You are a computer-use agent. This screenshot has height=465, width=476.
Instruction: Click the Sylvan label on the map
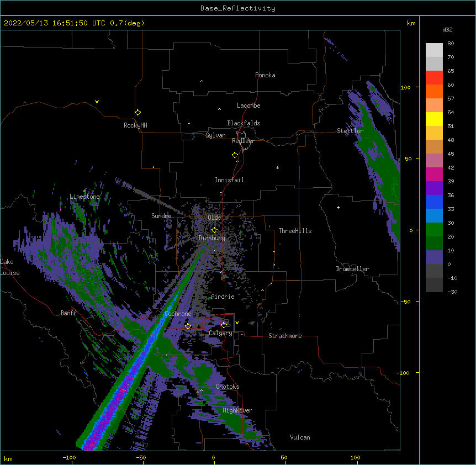tap(215, 135)
